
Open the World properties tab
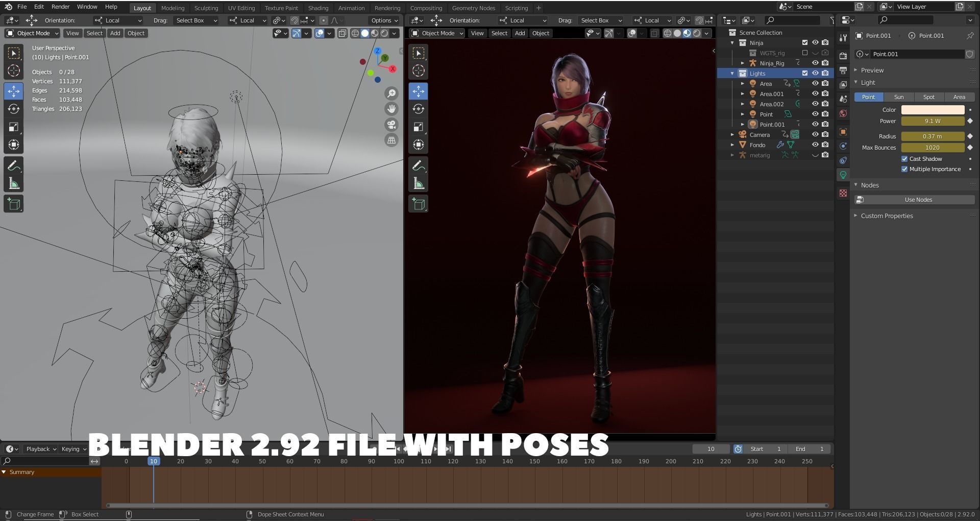click(843, 113)
